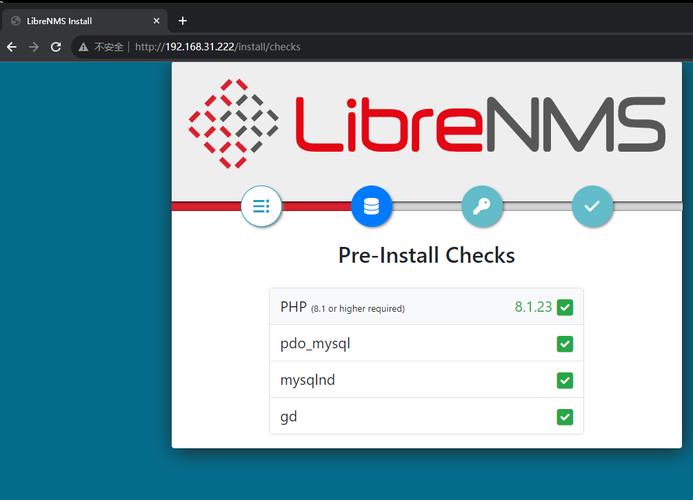Focus the address bar with 192.168.31.222 URL
The height and width of the screenshot is (500, 693).
click(217, 47)
